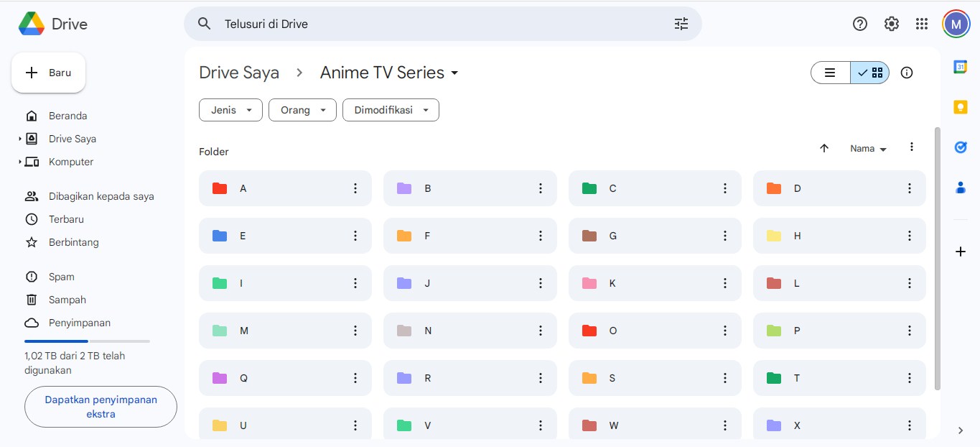Open advanced search filter options
The image size is (980, 447).
click(681, 24)
